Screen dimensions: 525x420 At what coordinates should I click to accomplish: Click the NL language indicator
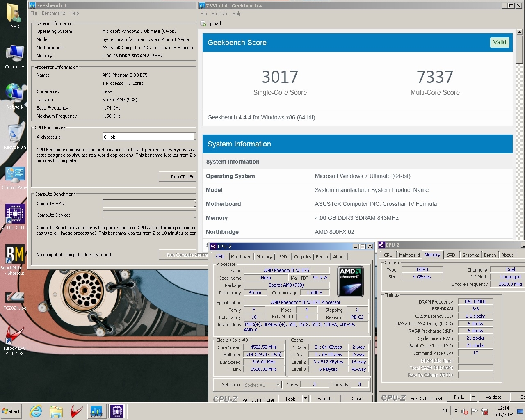pos(445,411)
